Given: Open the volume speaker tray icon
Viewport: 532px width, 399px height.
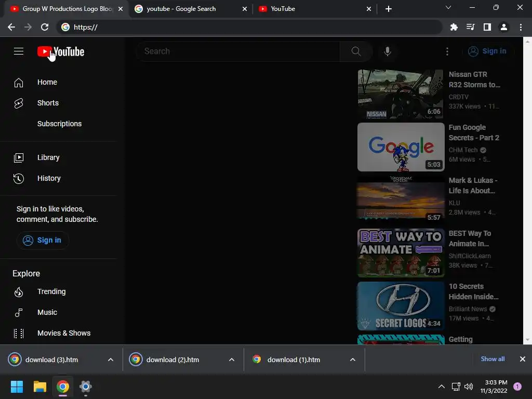Looking at the screenshot, I should pos(469,387).
